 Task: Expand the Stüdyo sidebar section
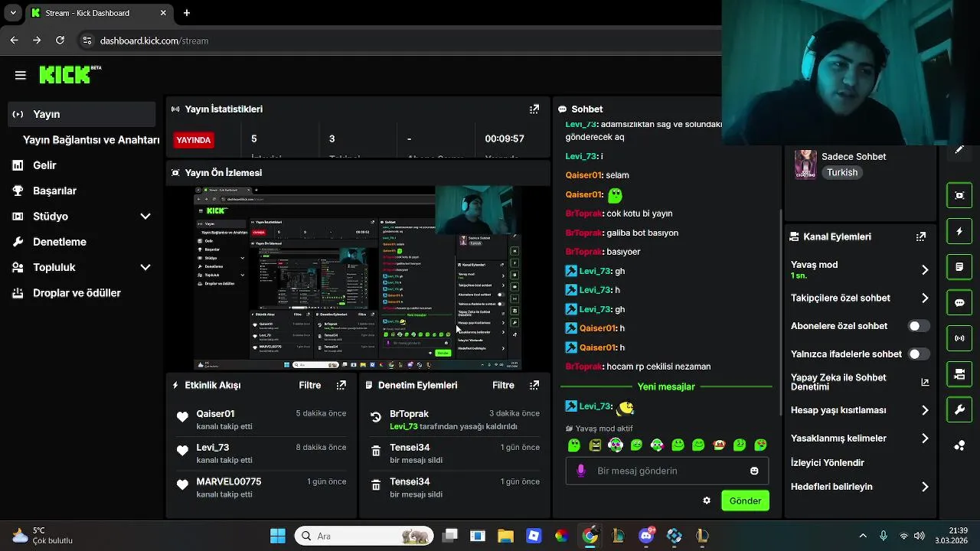click(145, 217)
